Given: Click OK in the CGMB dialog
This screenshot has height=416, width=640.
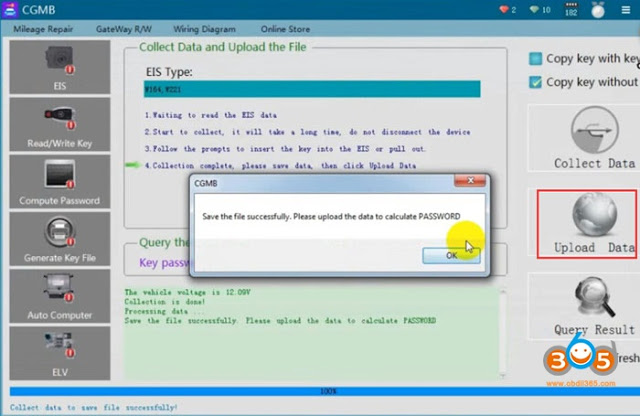Looking at the screenshot, I should (451, 256).
